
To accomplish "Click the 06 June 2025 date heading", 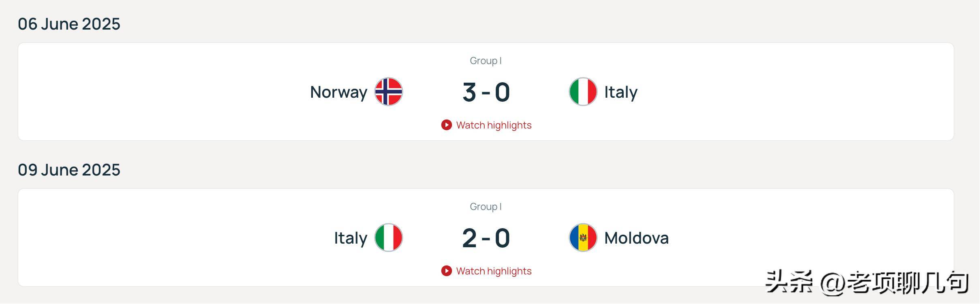I will point(69,24).
